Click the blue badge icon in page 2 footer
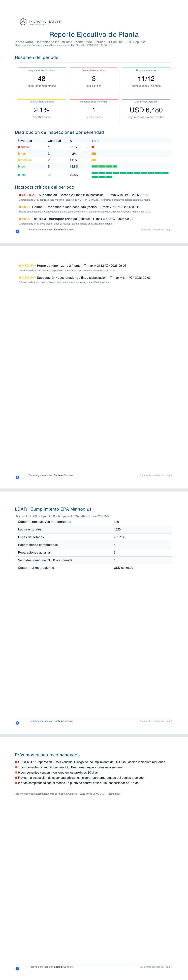 point(17,477)
